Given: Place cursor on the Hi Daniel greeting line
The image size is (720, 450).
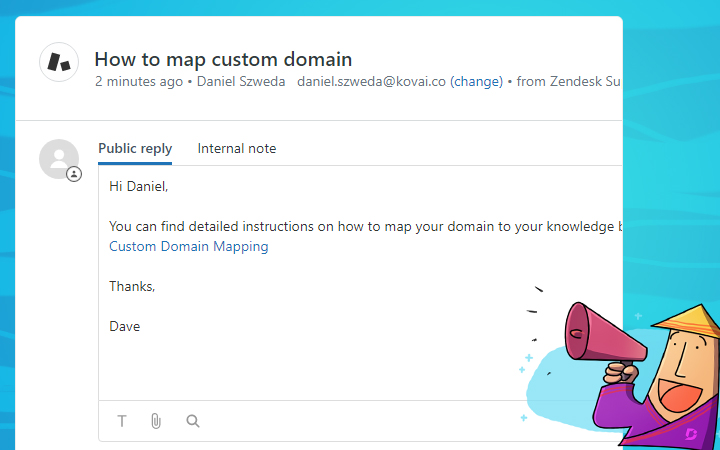Looking at the screenshot, I should click(139, 186).
